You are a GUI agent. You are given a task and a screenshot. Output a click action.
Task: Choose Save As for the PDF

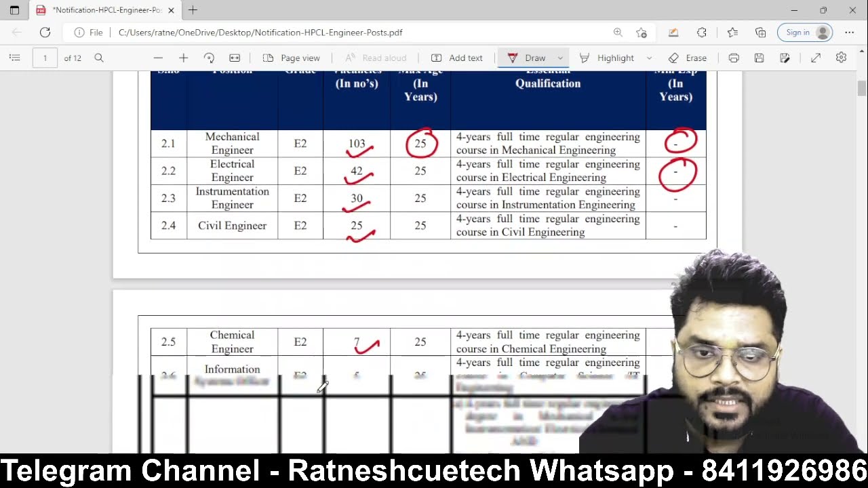(x=785, y=58)
